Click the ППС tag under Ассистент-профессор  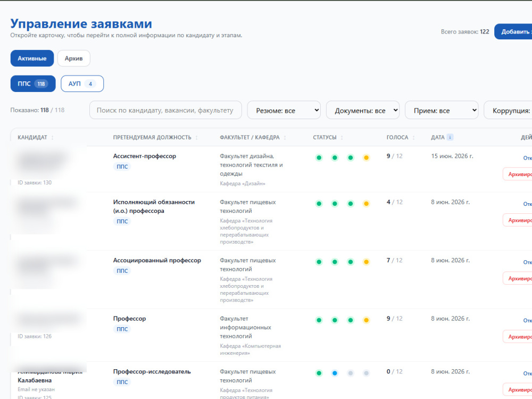(x=122, y=167)
